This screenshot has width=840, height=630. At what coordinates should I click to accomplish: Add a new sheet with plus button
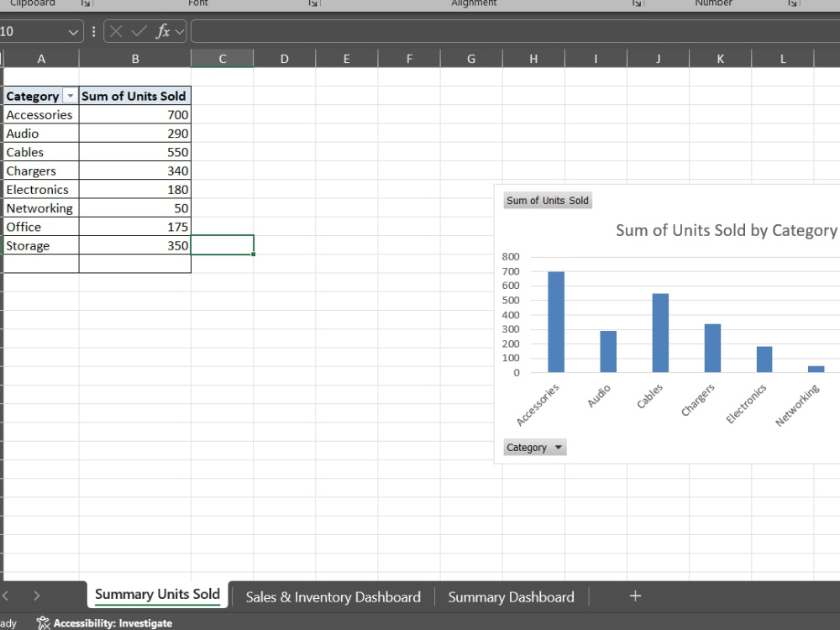point(635,596)
